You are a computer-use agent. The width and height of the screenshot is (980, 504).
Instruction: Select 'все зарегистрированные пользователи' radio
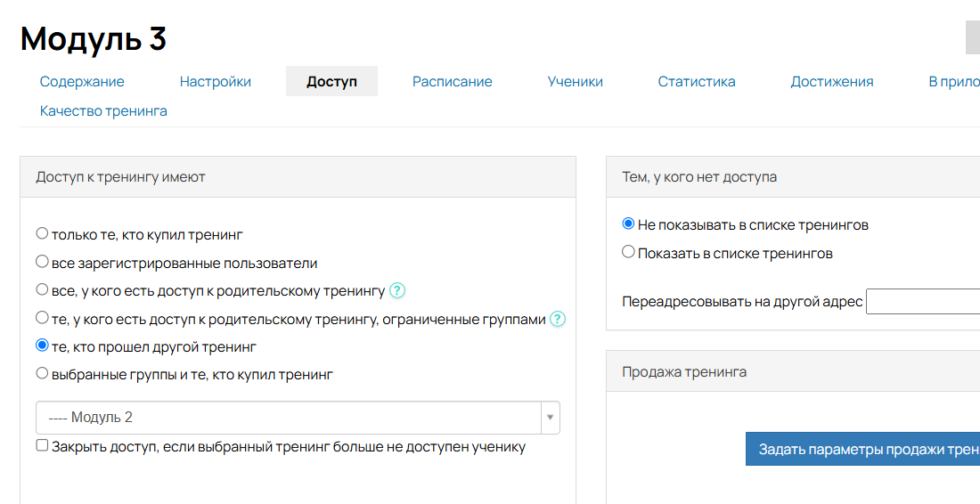tap(42, 262)
